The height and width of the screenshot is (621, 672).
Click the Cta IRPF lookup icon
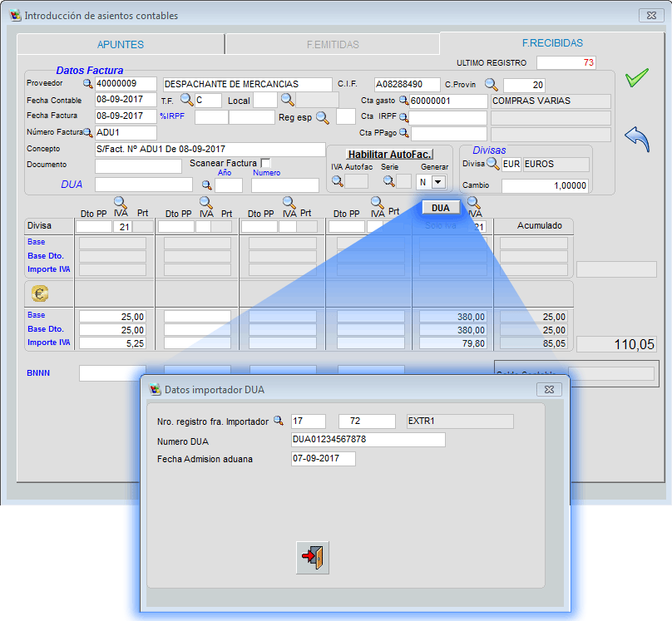pyautogui.click(x=403, y=117)
